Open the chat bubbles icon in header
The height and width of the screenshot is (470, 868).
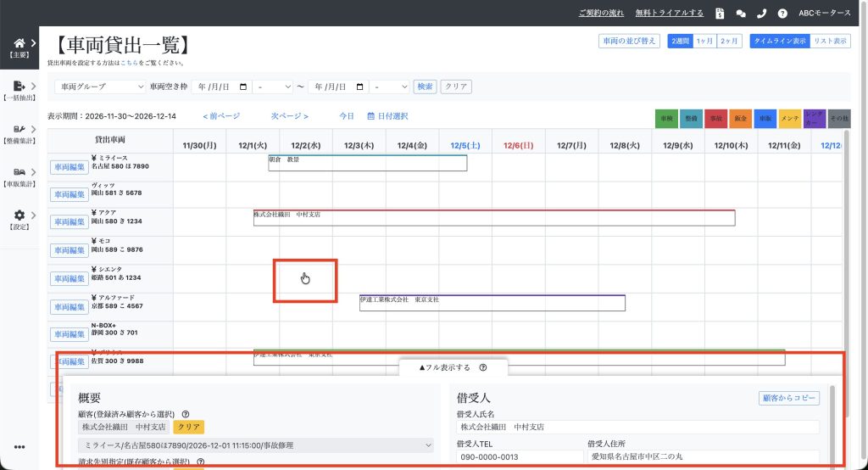click(741, 14)
